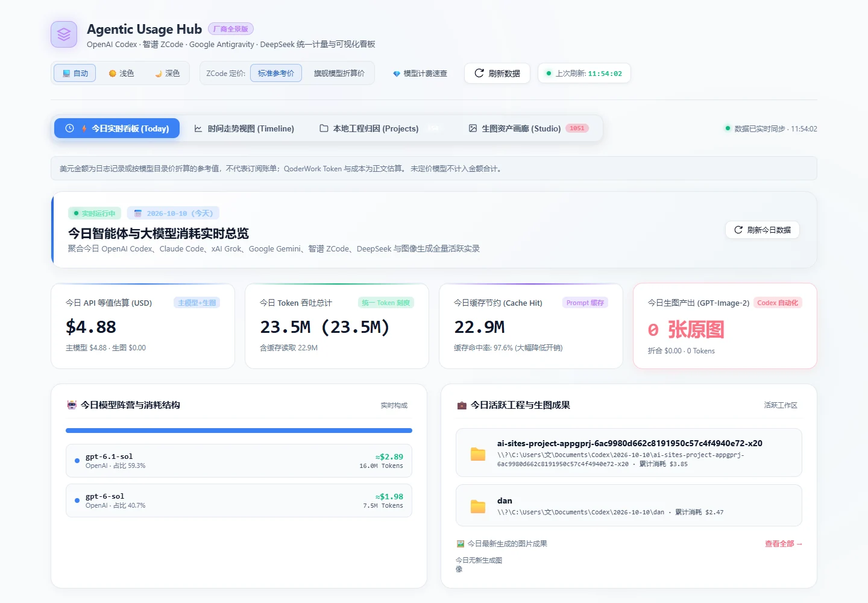Click the 上次刷新 11:54:02 indicator
The width and height of the screenshot is (868, 603).
pos(584,73)
